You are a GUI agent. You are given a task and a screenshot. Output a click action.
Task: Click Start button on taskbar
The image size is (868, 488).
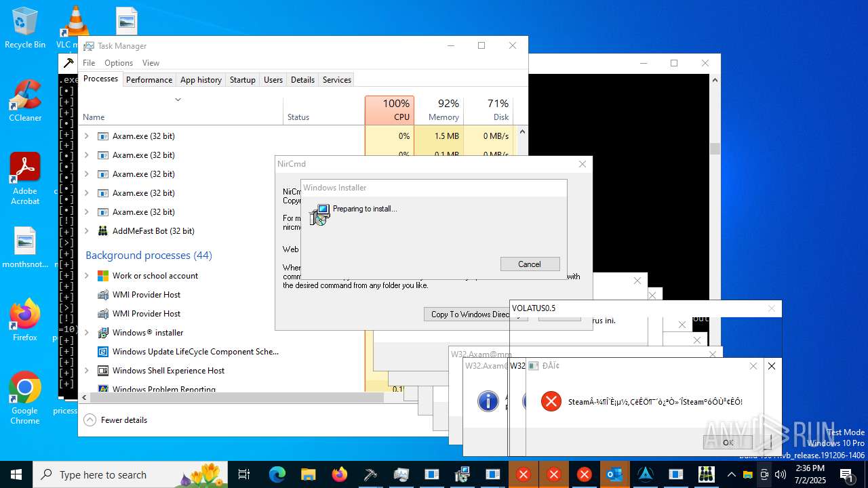16,474
